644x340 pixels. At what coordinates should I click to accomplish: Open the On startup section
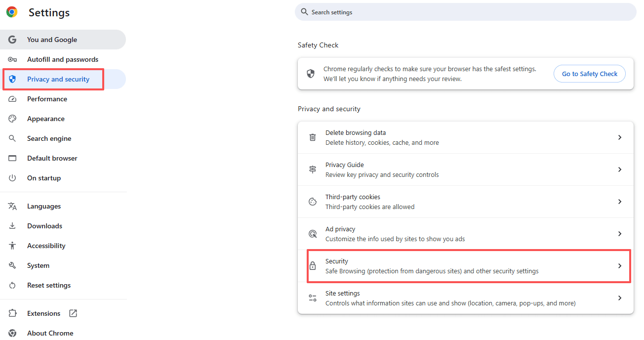click(63, 178)
